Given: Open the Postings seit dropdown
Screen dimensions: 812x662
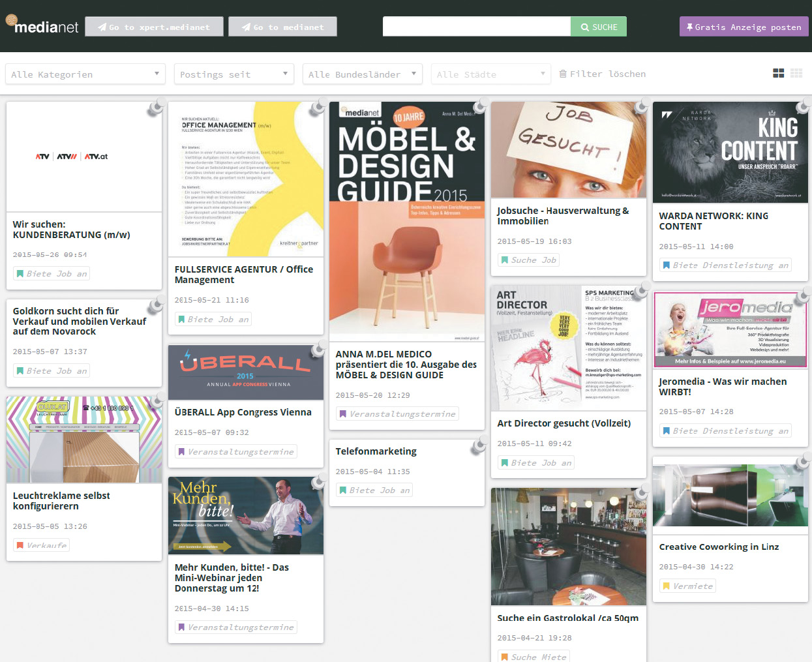Looking at the screenshot, I should [233, 74].
